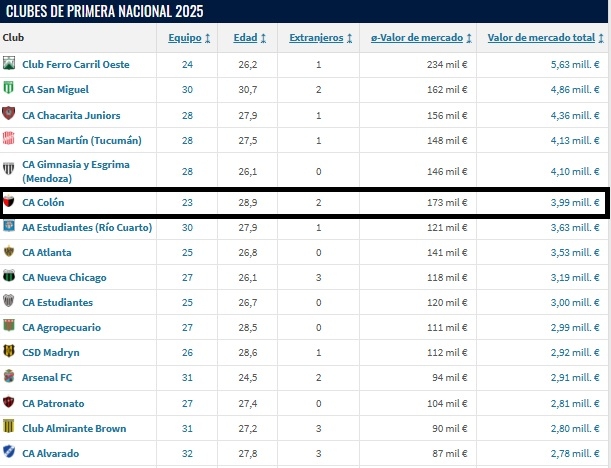Sort table by Equipo column
Image resolution: width=611 pixels, height=468 pixels.
pos(188,38)
